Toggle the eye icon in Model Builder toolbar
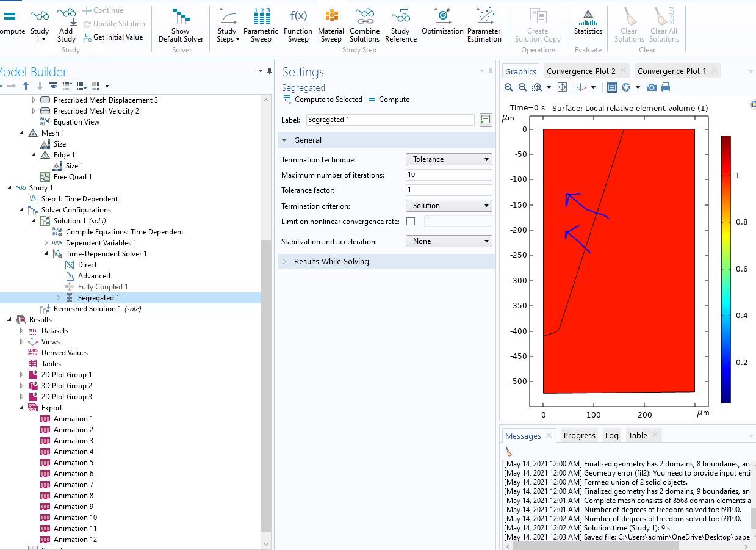The height and width of the screenshot is (550, 756). pos(54,86)
